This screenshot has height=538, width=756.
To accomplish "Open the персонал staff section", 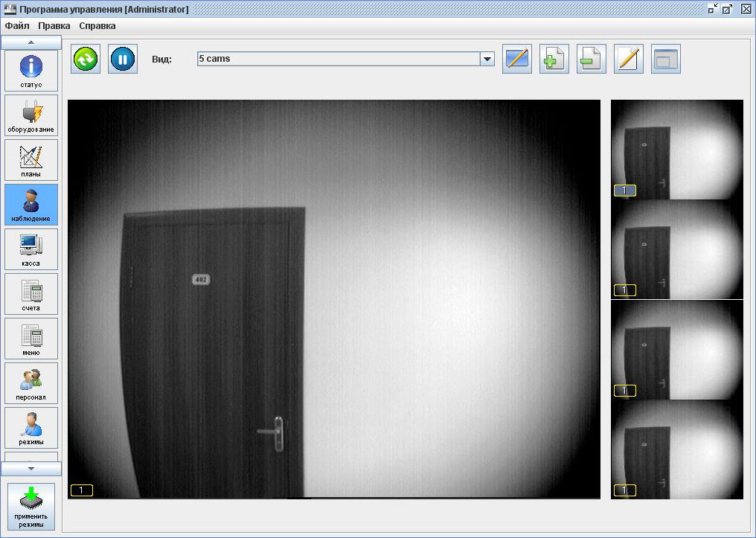I will click(31, 383).
